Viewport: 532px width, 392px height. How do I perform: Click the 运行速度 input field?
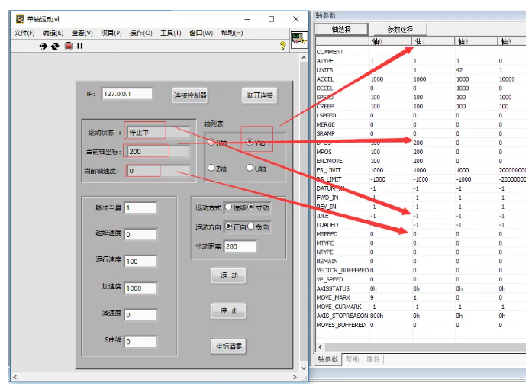pyautogui.click(x=140, y=261)
